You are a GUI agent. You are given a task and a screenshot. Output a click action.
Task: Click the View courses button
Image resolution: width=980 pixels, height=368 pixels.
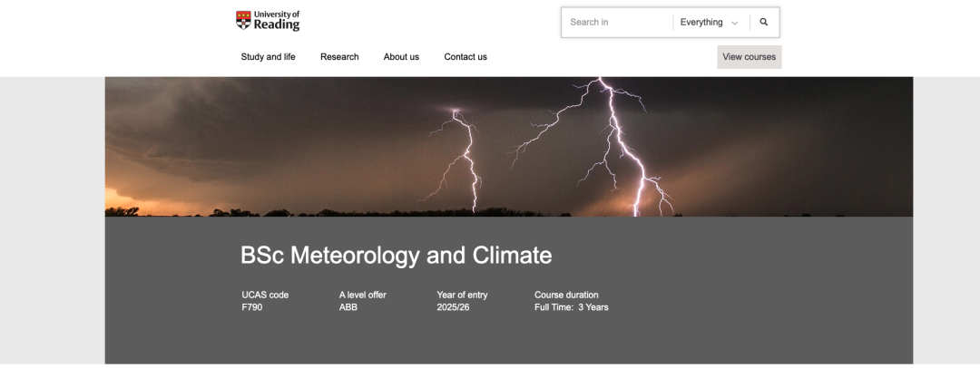tap(749, 57)
